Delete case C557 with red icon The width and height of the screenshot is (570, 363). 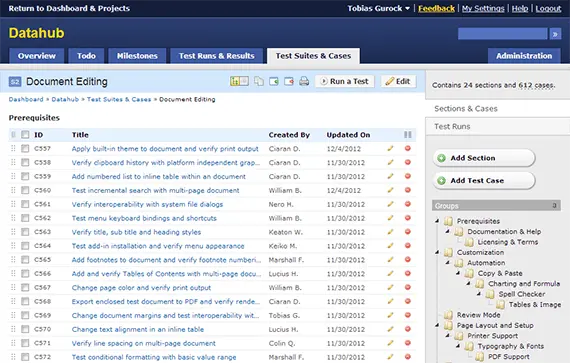coord(408,148)
